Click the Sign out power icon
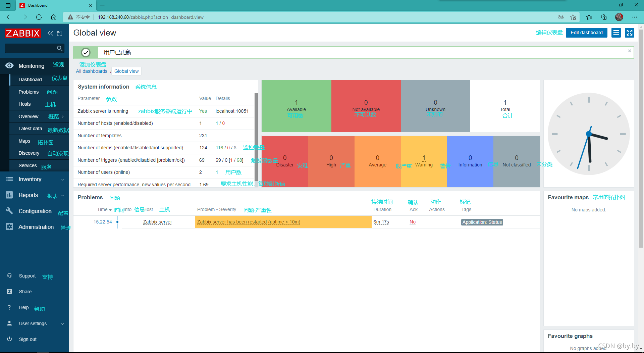Image resolution: width=644 pixels, height=353 pixels. pos(9,339)
